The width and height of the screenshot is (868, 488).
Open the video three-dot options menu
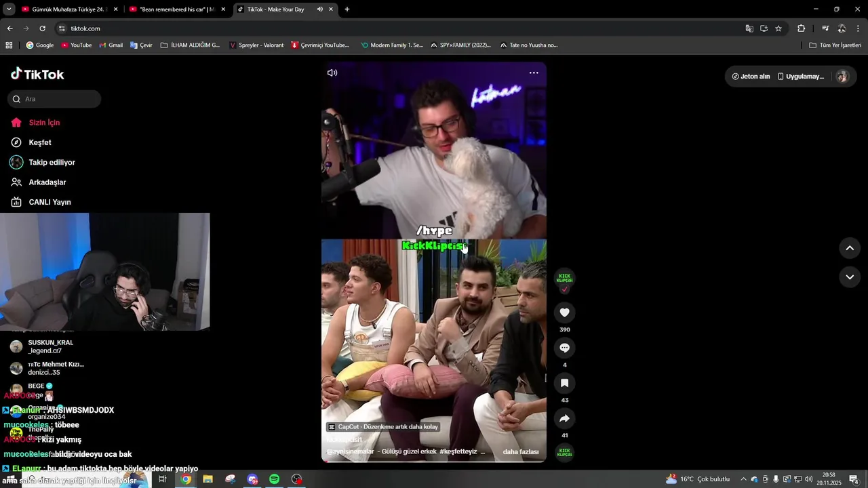(534, 73)
